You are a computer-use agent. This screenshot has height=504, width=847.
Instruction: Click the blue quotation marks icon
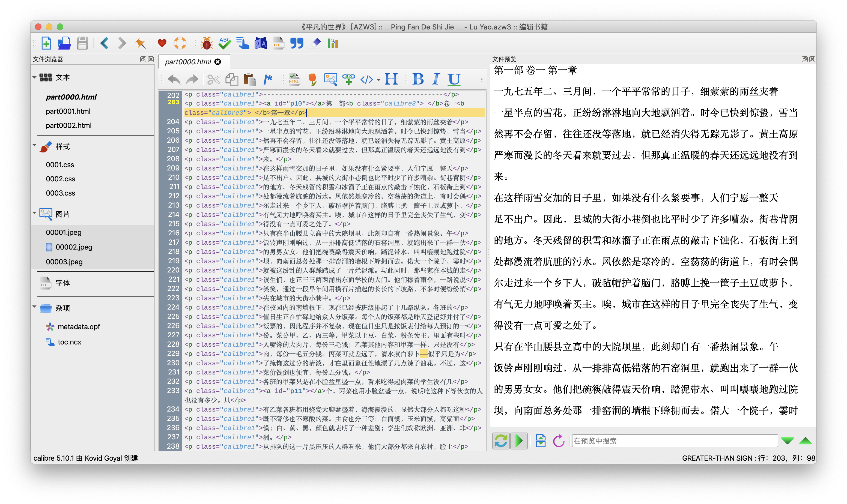(x=297, y=43)
